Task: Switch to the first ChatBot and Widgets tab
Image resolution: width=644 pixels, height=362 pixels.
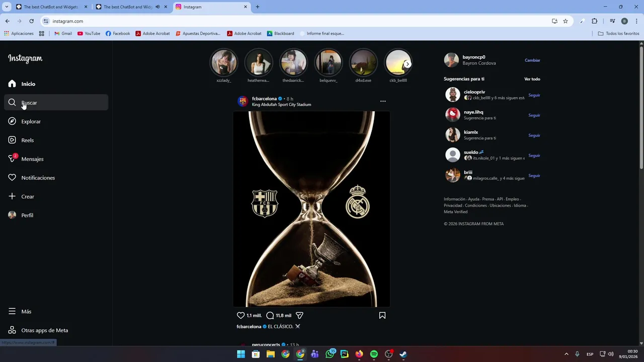Action: click(x=51, y=7)
